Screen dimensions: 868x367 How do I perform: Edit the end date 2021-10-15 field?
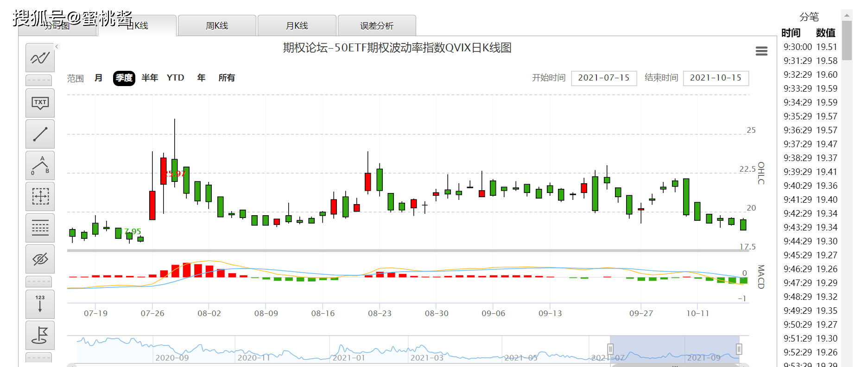716,78
